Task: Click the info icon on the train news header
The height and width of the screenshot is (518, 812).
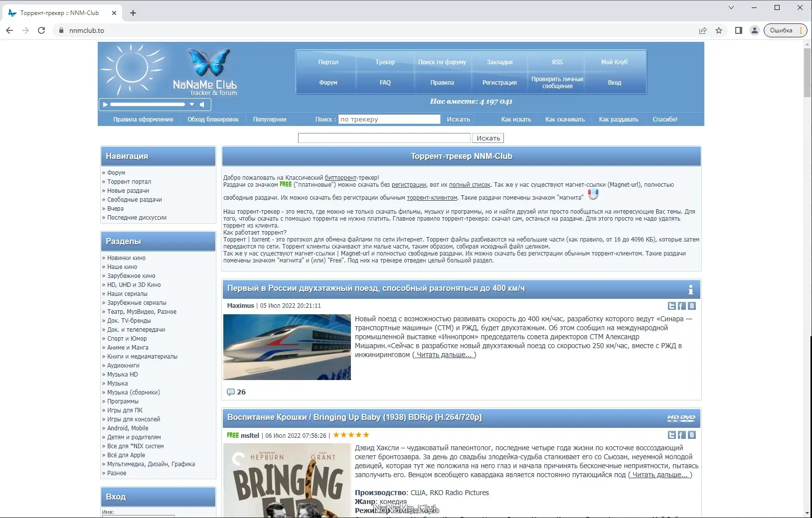Action: tap(690, 289)
